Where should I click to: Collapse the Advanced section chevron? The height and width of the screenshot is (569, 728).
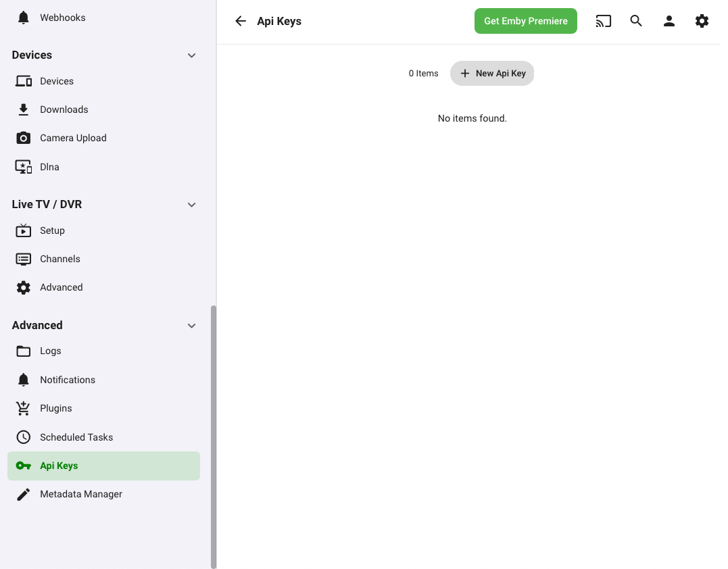(191, 326)
